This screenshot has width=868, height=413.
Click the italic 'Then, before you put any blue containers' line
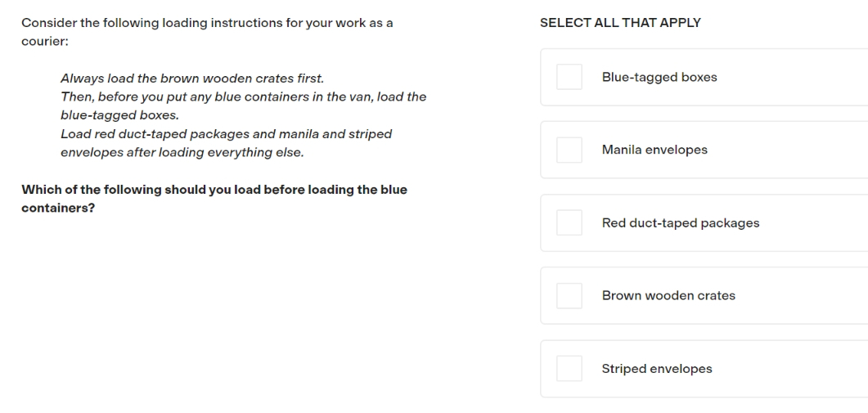pyautogui.click(x=244, y=97)
